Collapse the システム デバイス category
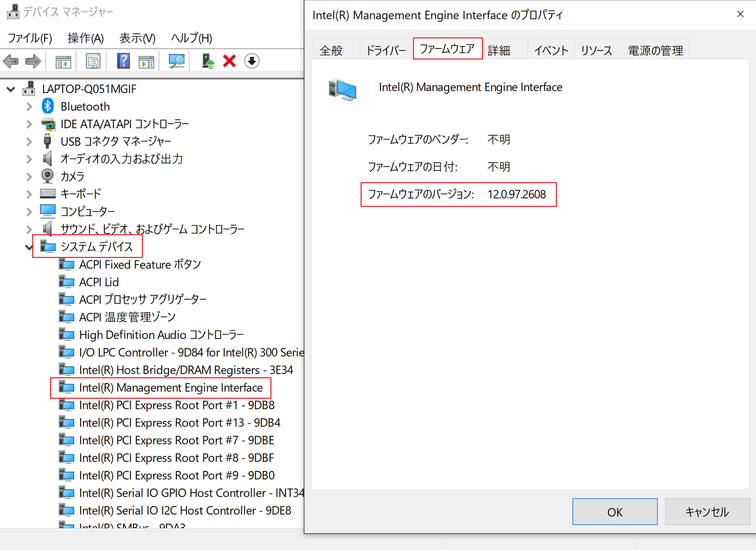756x550 pixels. coord(29,247)
